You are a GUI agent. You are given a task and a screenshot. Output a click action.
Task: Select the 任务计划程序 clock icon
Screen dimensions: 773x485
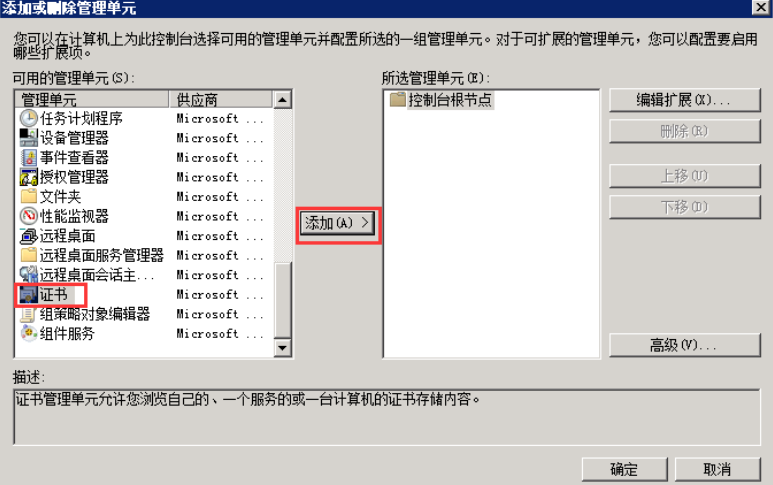tap(29, 118)
